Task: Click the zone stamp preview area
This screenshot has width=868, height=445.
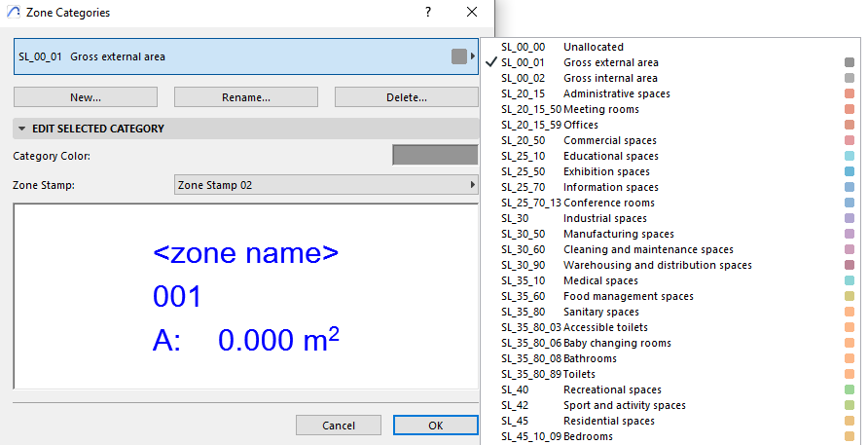Action: [x=246, y=296]
